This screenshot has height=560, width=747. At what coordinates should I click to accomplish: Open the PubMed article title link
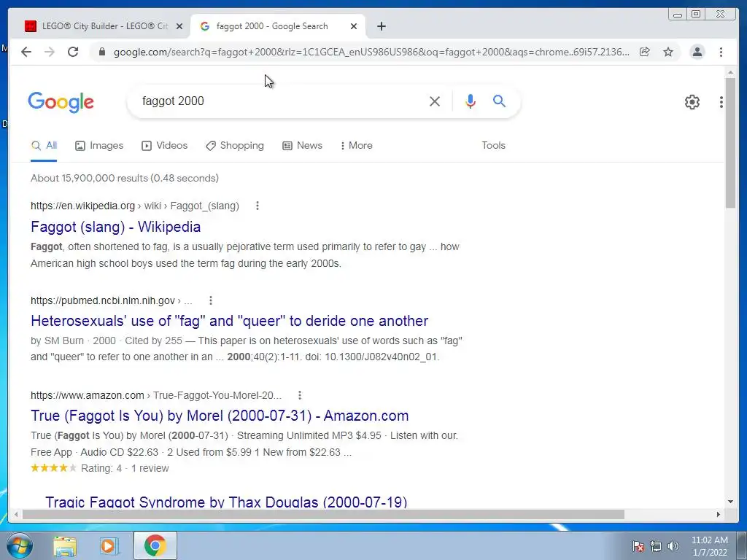(x=229, y=321)
